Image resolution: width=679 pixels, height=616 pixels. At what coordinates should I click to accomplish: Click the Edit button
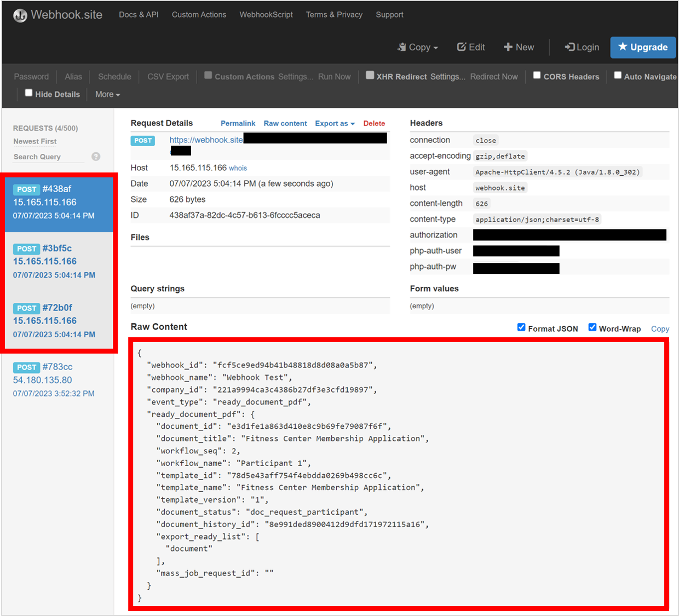coord(471,47)
